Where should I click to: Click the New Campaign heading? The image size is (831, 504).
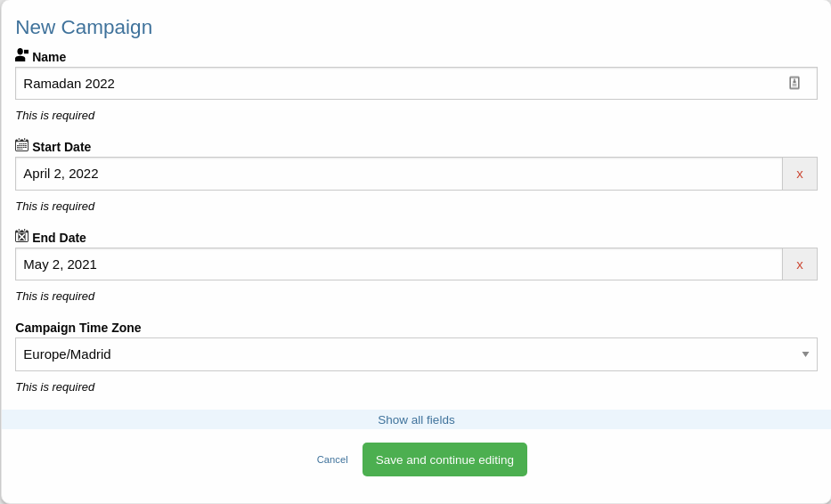pyautogui.click(x=84, y=27)
